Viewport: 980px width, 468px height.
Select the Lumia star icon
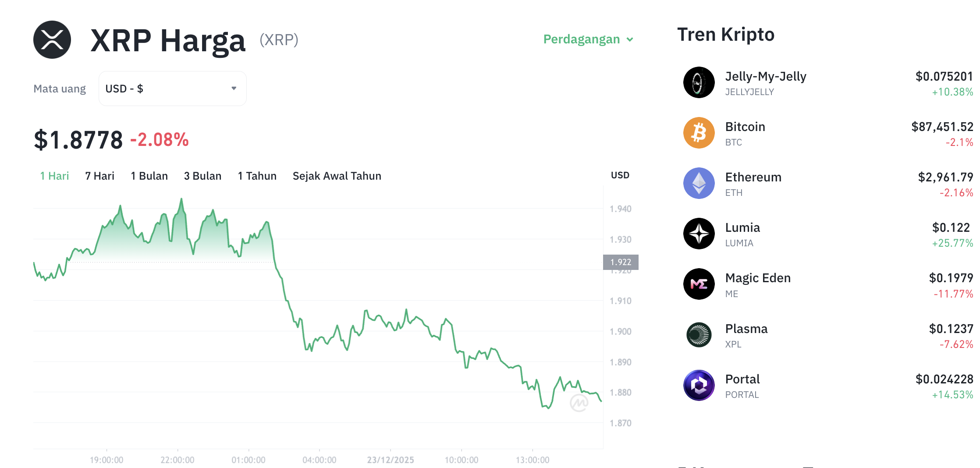(x=699, y=234)
